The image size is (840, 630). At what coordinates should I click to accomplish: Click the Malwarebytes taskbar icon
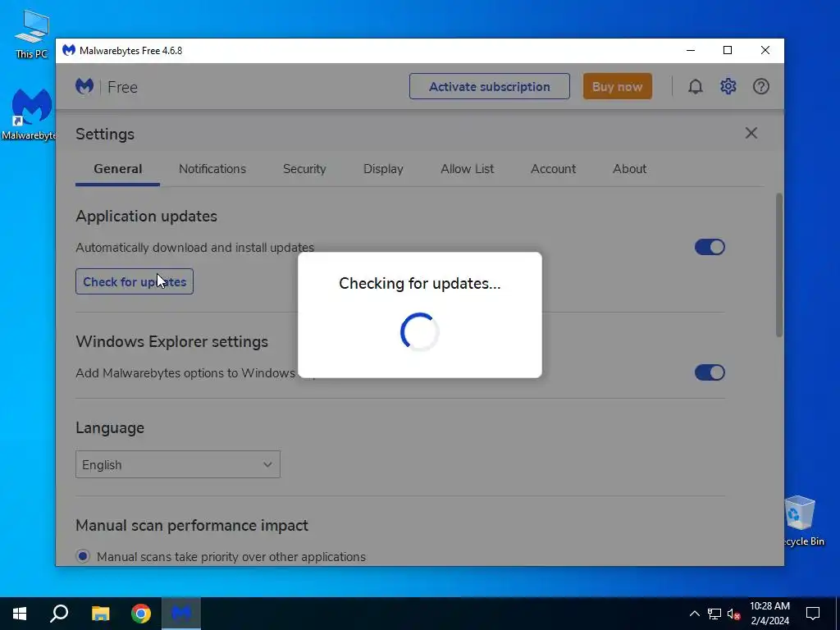click(x=181, y=614)
